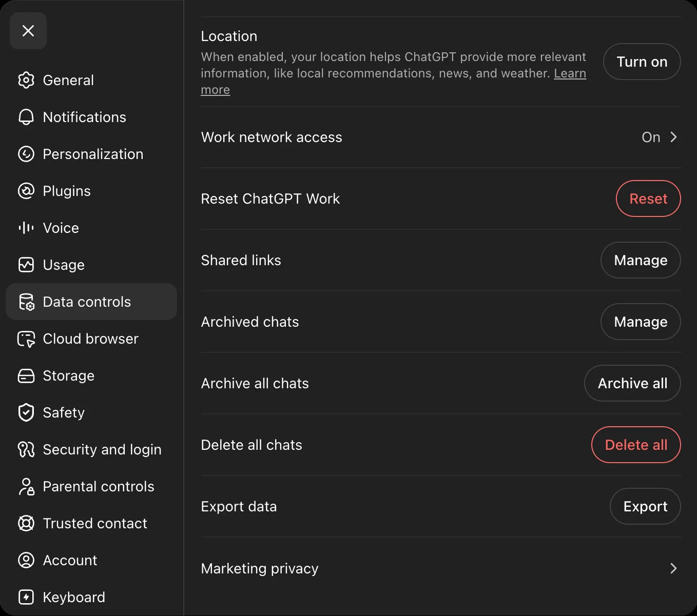Select the Data controls label

pyautogui.click(x=87, y=302)
